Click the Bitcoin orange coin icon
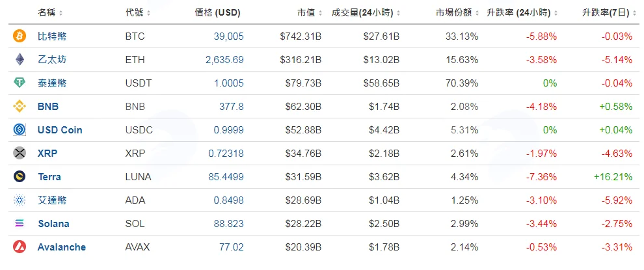Screen dimensions: 644x270 [20, 36]
